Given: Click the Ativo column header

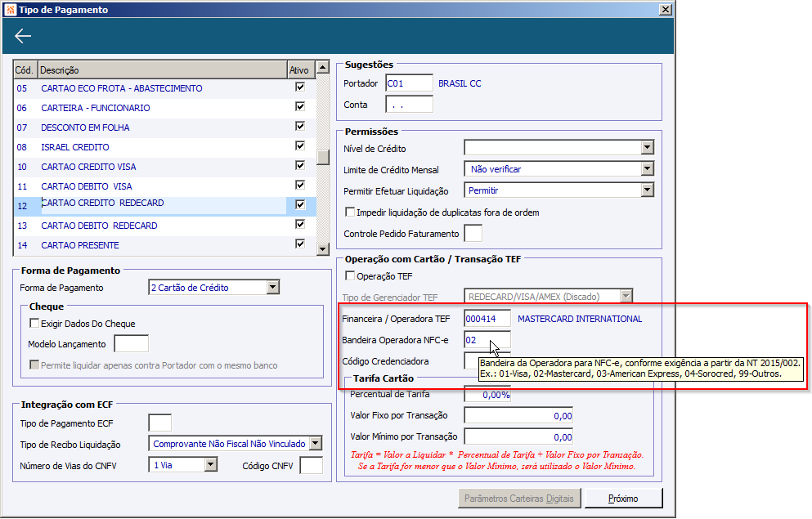Looking at the screenshot, I should 302,69.
